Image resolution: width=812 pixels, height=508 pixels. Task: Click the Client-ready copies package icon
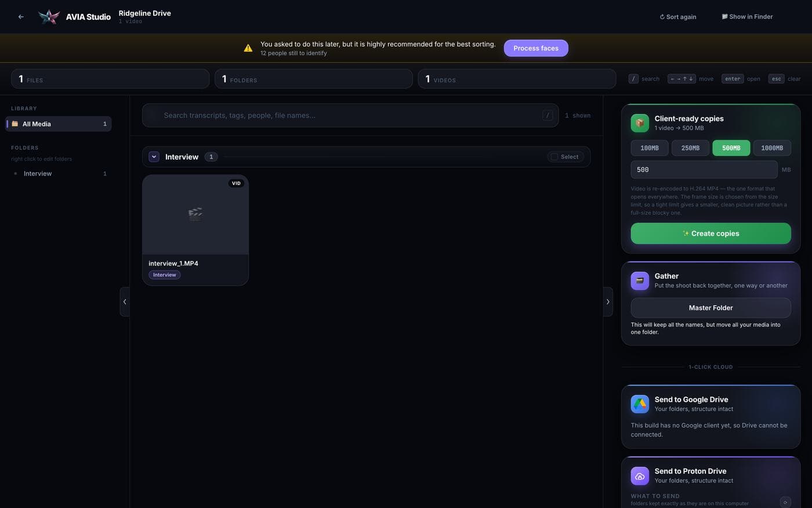coord(640,123)
